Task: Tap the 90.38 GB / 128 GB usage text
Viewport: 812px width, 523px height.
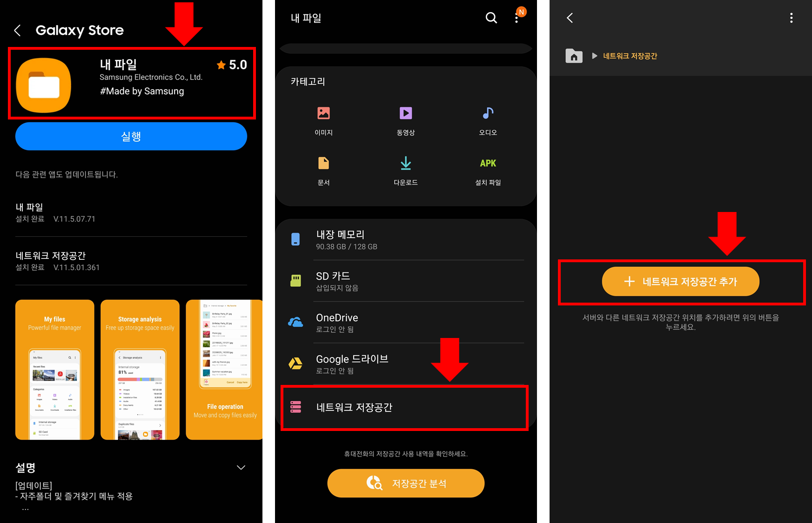Action: (347, 247)
